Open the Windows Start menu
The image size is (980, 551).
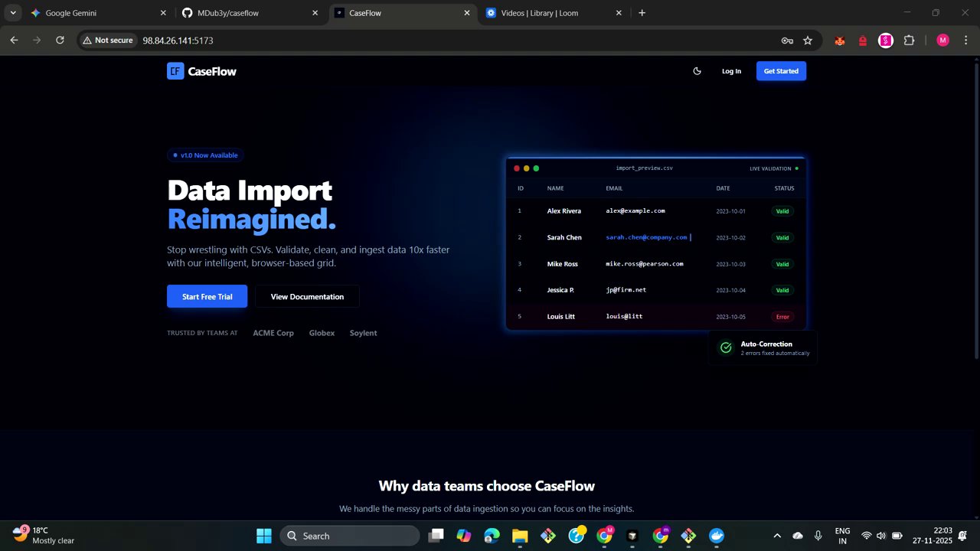click(264, 536)
